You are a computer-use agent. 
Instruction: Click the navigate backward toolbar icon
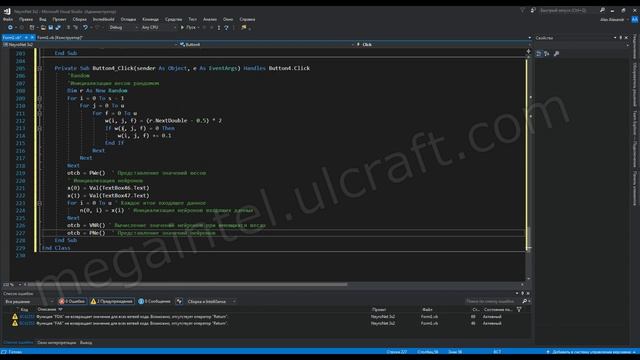click(x=10, y=27)
